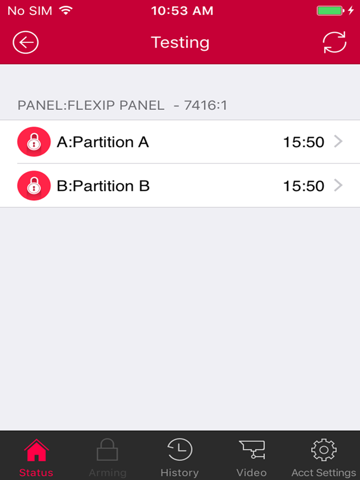Click the 15:50 time on Partition A
Screen dimensions: 360x480
click(304, 142)
